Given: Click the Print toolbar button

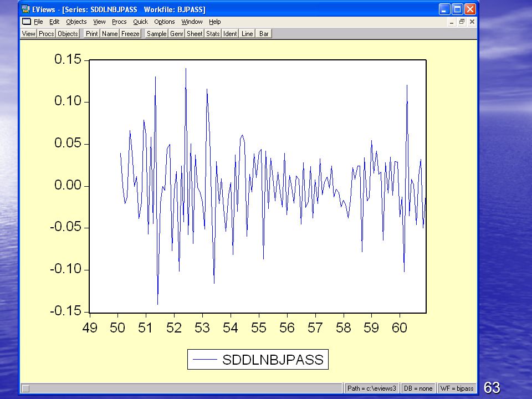Looking at the screenshot, I should click(x=91, y=34).
